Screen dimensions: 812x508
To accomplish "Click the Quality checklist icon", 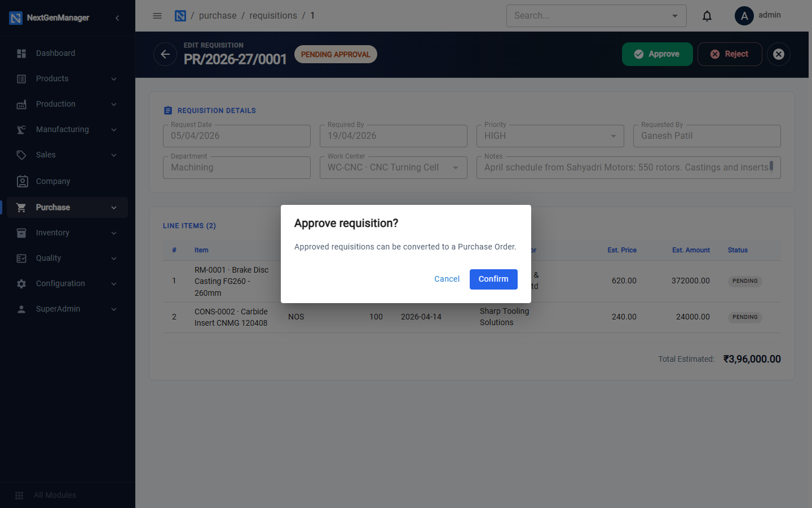I will click(21, 259).
